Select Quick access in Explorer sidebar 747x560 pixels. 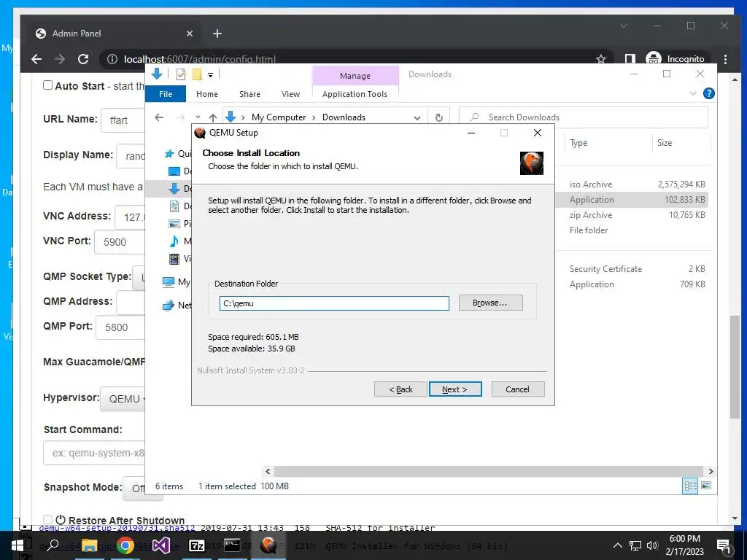[178, 153]
